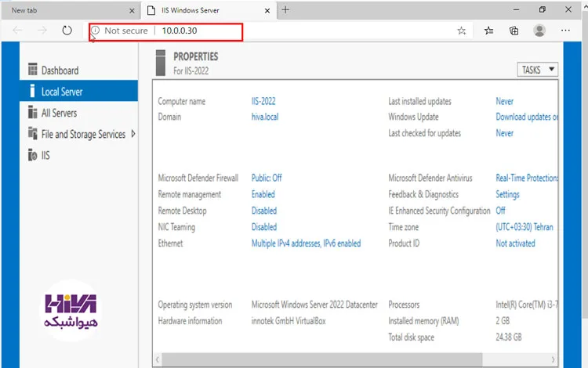Click the right arrow of horizontal scrollbar
The width and height of the screenshot is (588, 368).
pos(554,359)
